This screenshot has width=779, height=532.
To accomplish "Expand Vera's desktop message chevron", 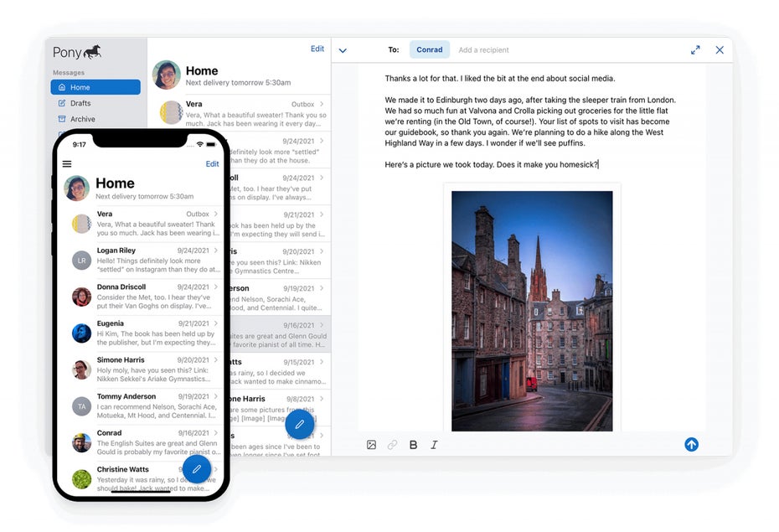I will coord(322,104).
